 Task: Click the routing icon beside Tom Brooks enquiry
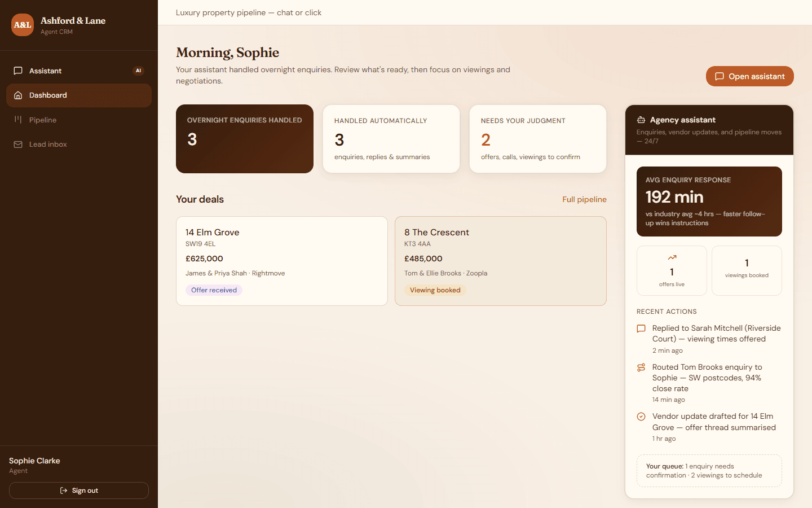tap(641, 367)
